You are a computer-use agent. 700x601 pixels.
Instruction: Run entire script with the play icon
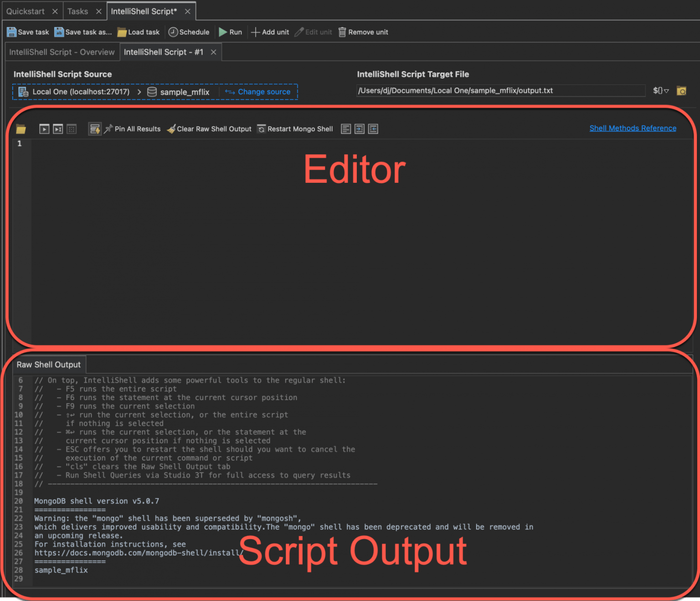coord(44,129)
